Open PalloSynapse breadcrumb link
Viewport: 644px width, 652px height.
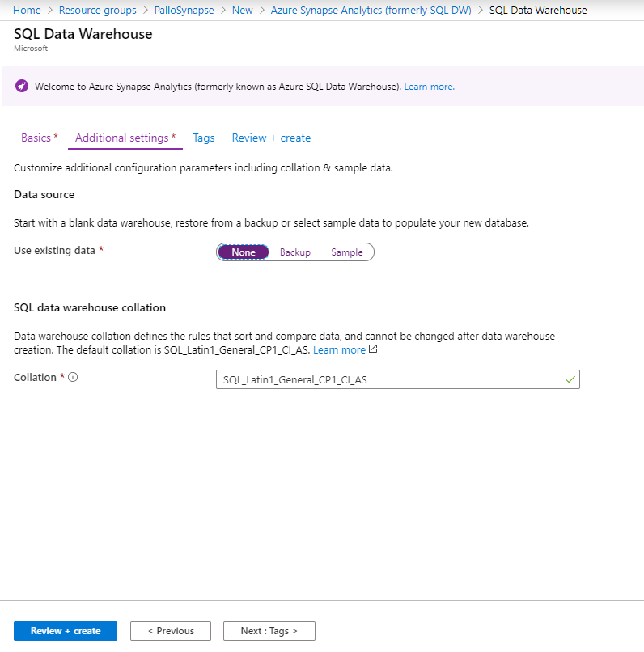point(184,10)
